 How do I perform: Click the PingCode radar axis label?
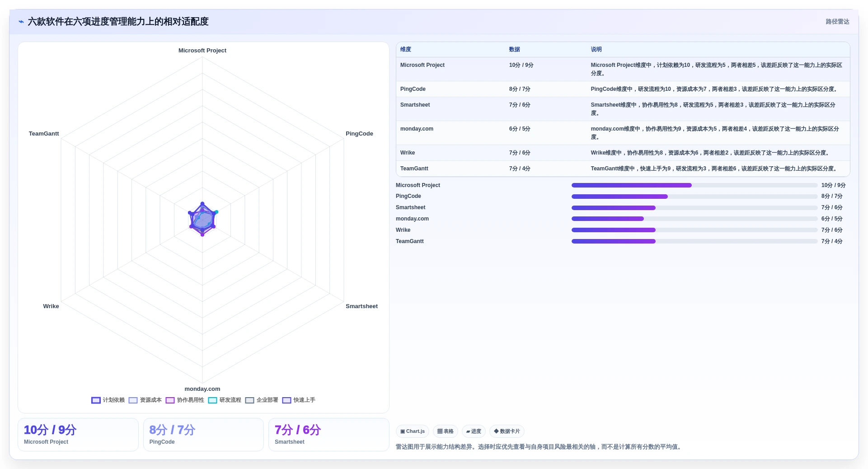[x=359, y=134]
